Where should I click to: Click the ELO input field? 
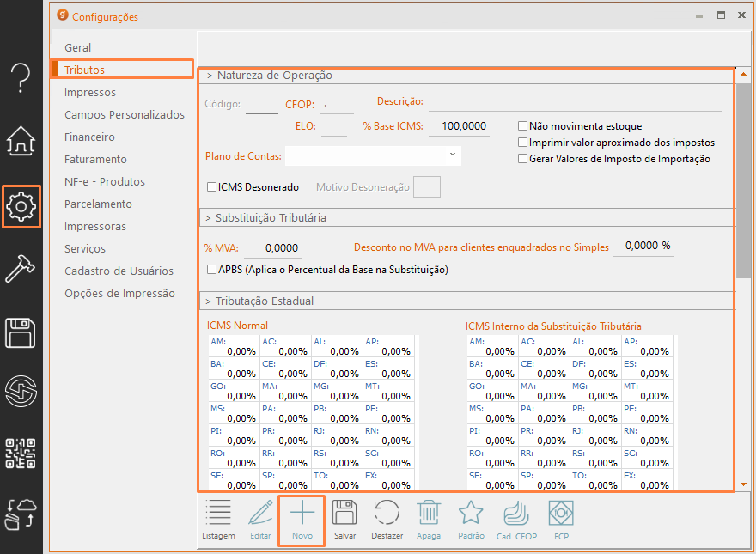coord(333,127)
